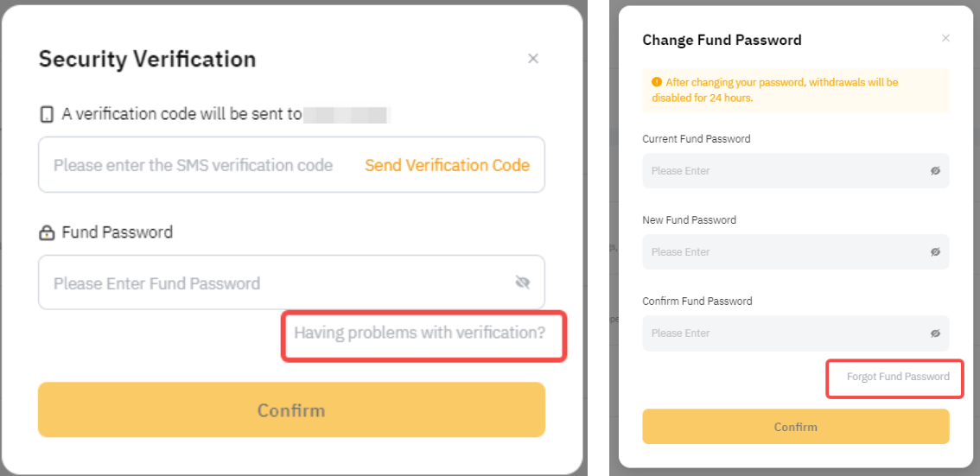Focus the SMS verification code field
Screen dimensions: 980x476
199,165
